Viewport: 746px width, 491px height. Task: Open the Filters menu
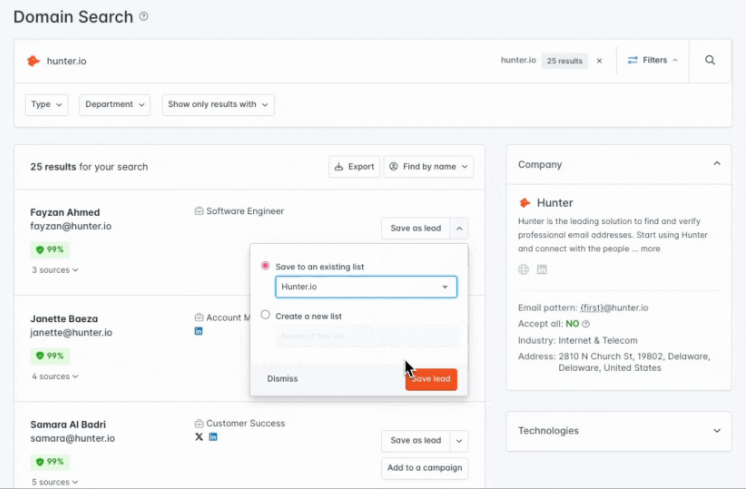coord(653,60)
